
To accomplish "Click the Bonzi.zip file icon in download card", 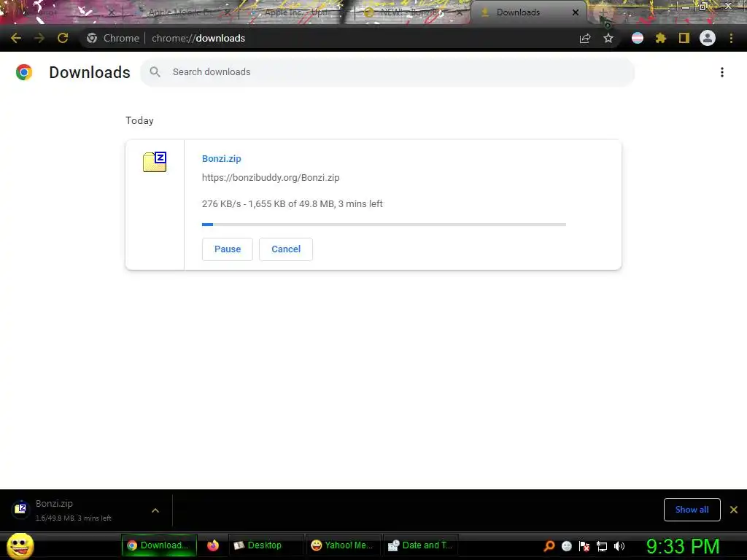I will pos(155,162).
